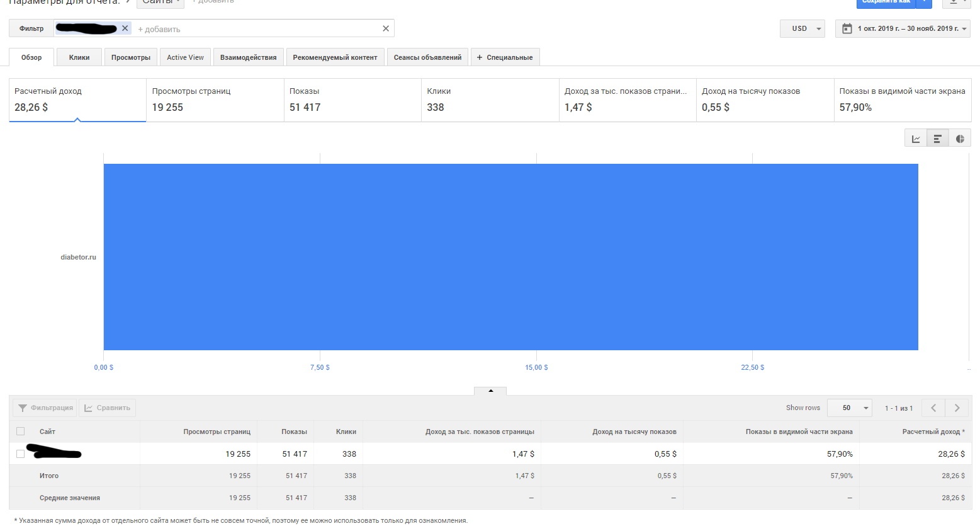Sort table by Клики column header

pos(346,432)
